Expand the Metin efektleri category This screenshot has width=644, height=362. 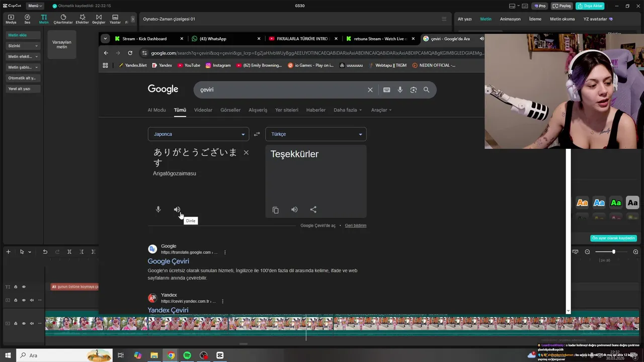pyautogui.click(x=23, y=56)
